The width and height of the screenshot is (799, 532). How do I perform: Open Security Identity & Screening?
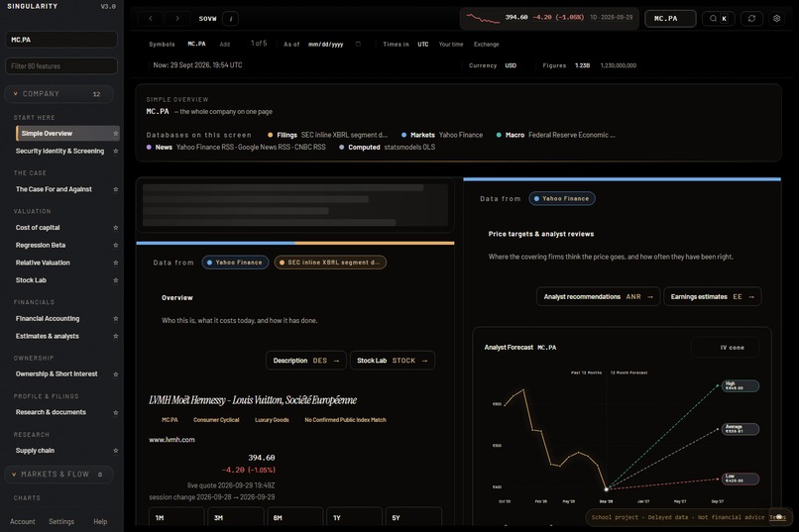tap(59, 152)
